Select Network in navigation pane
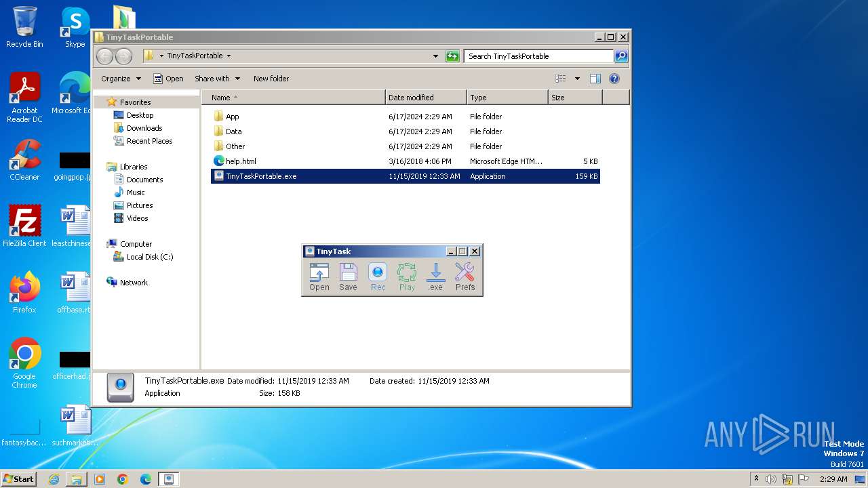 [134, 283]
